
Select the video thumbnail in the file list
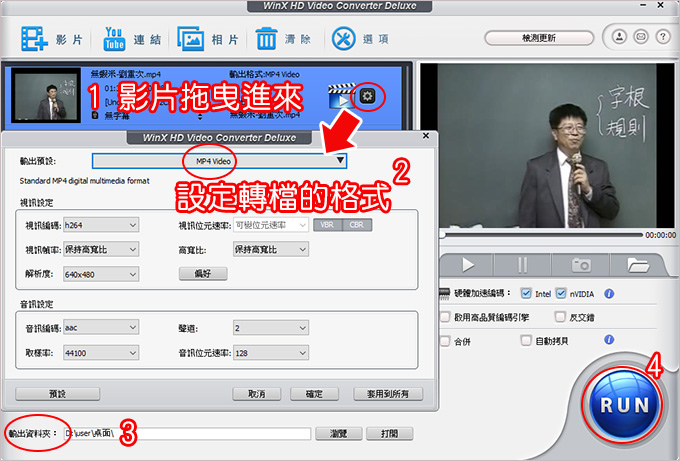(46, 95)
